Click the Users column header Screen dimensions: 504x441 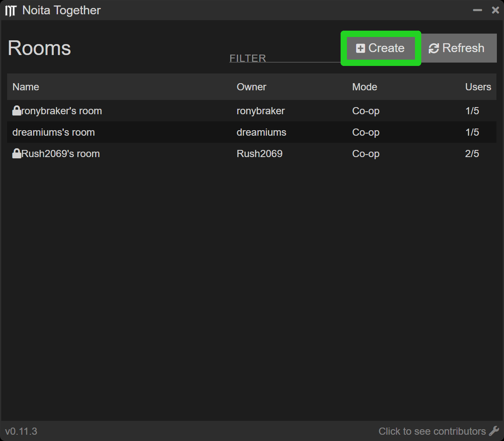[478, 87]
